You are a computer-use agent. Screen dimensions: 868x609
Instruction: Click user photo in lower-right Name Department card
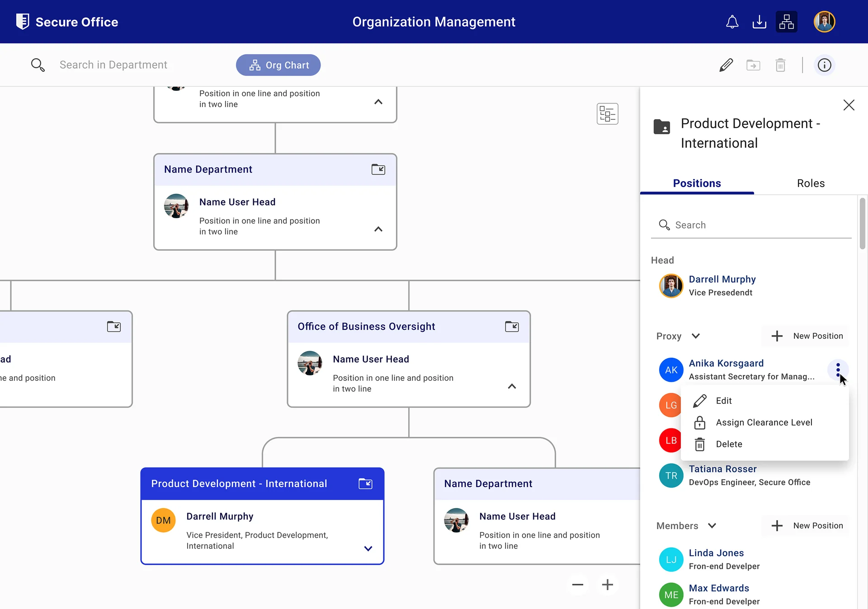click(456, 520)
